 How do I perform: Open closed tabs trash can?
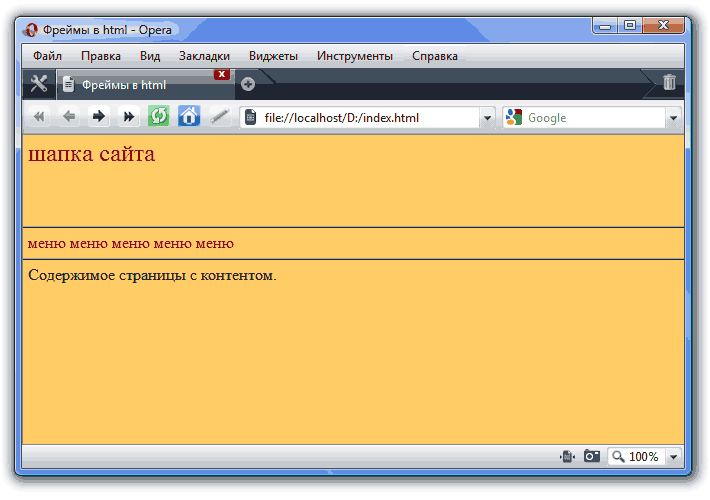(x=669, y=83)
